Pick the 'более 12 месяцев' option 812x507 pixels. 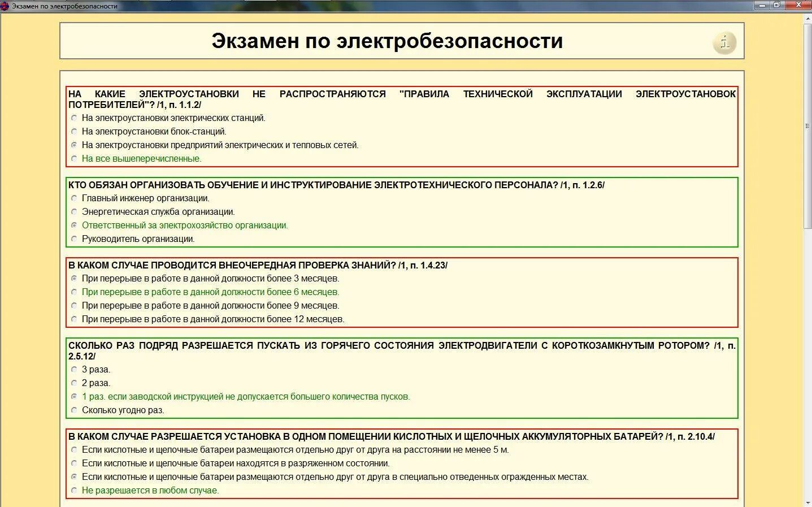tap(74, 319)
